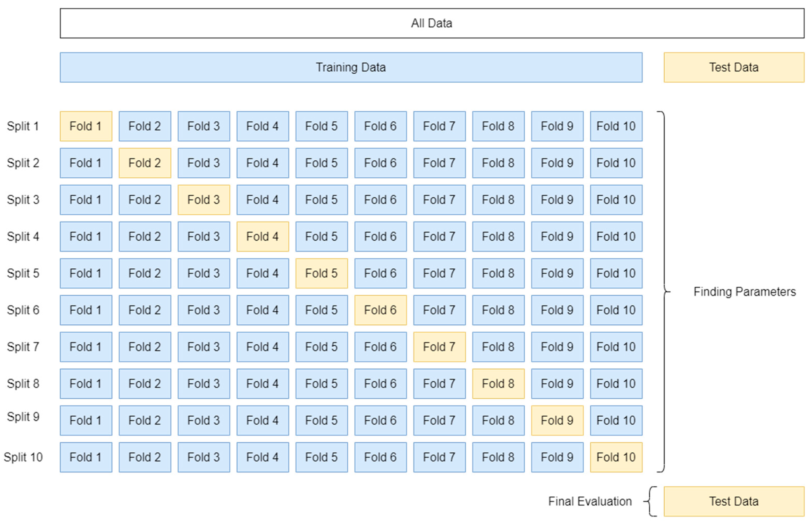Click the blue Fold 10 box in Split 1
812x526 pixels.
click(616, 126)
